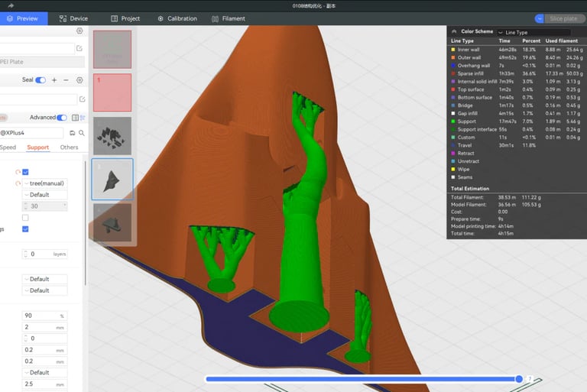The height and width of the screenshot is (392, 587).
Task: Click the search icon beside preset name
Action: pyautogui.click(x=81, y=133)
